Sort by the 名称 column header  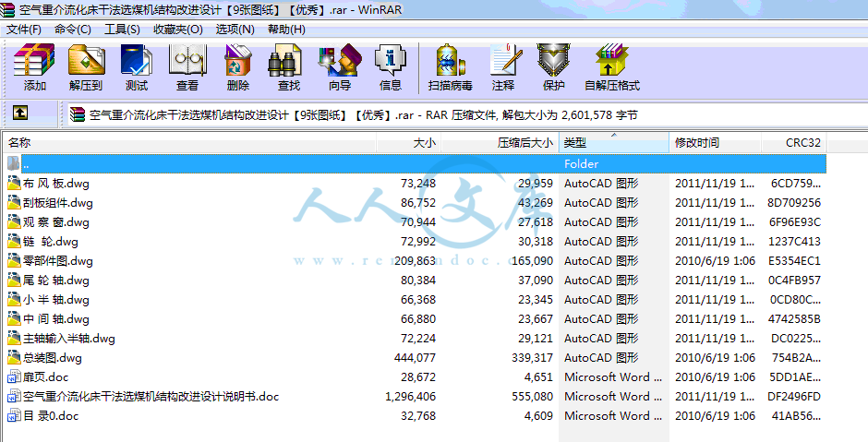(190, 143)
